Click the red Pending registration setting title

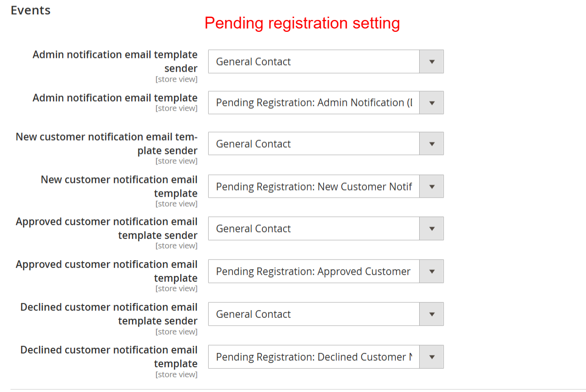click(302, 23)
